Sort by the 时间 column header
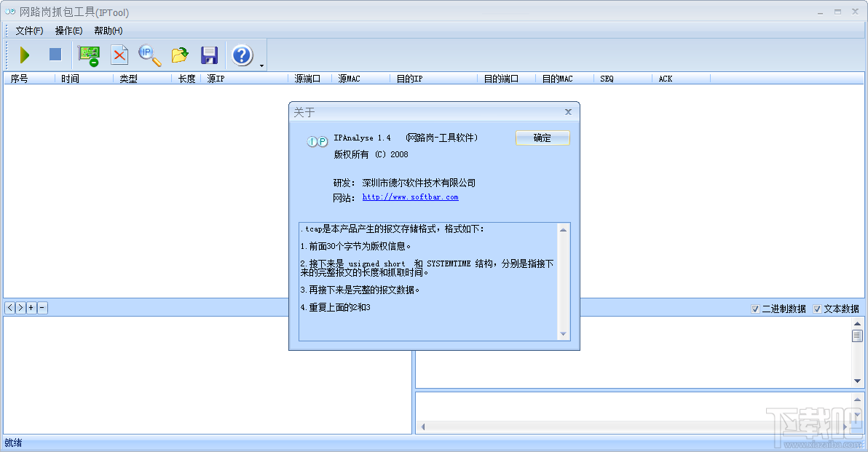The image size is (868, 452). 84,79
